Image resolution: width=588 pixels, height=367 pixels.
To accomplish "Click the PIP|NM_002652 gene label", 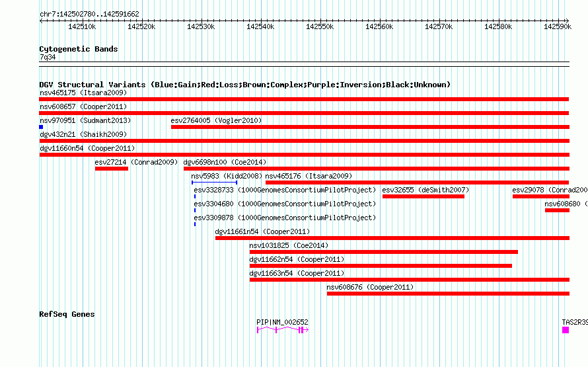I will (282, 322).
